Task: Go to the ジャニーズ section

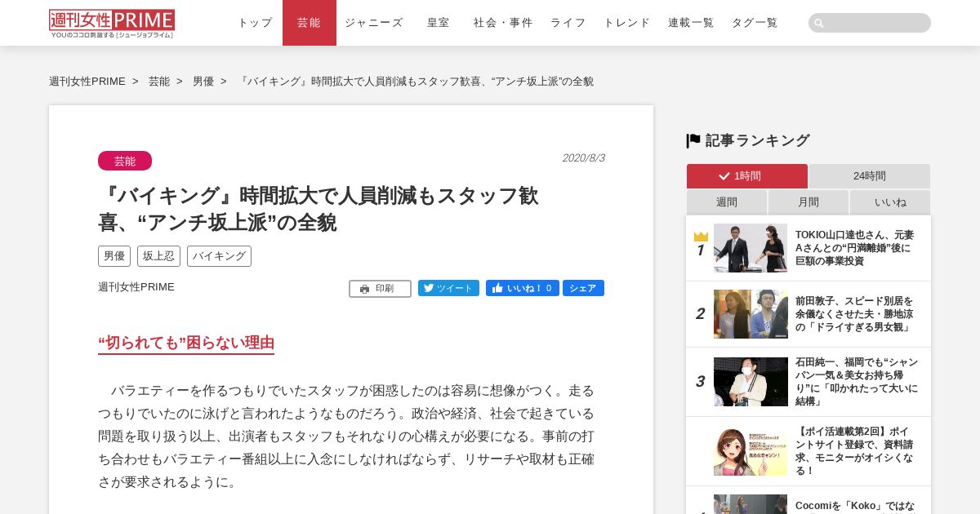Action: [373, 23]
